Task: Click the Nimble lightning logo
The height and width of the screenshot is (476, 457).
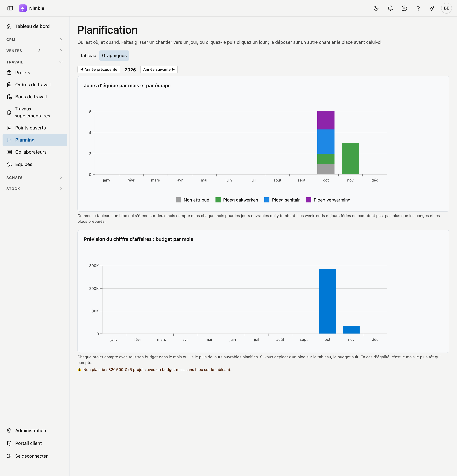Action: point(23,8)
